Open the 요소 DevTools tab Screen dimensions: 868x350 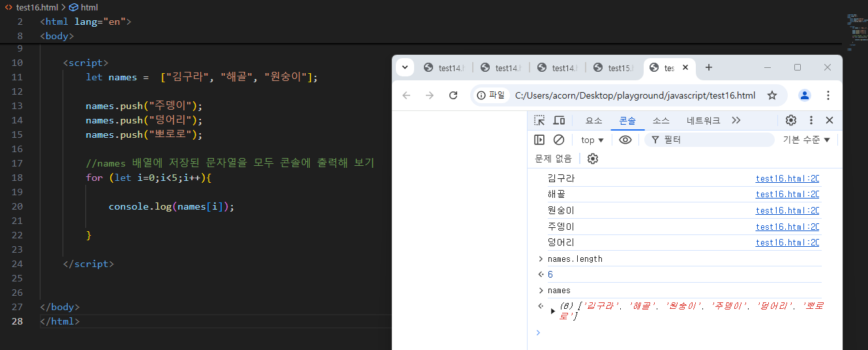point(594,121)
